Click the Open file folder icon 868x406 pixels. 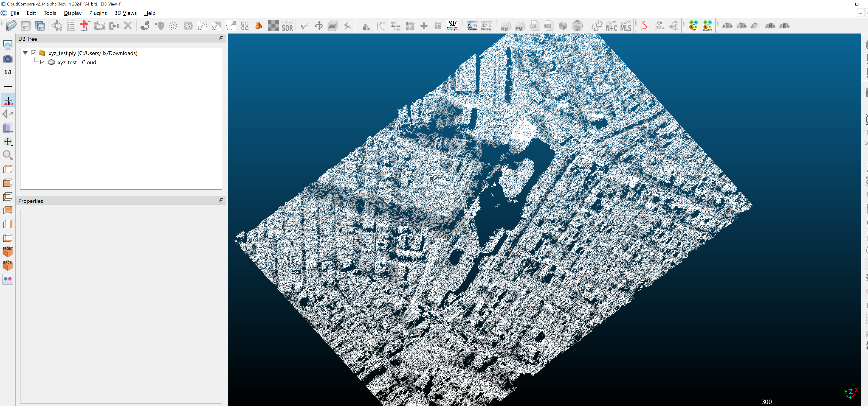click(x=11, y=25)
